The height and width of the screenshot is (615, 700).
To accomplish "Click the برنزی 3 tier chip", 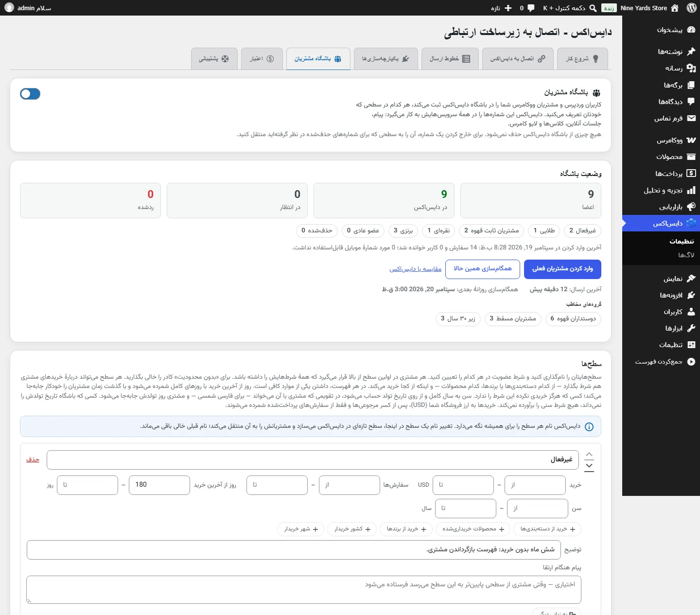I will coord(403,230).
